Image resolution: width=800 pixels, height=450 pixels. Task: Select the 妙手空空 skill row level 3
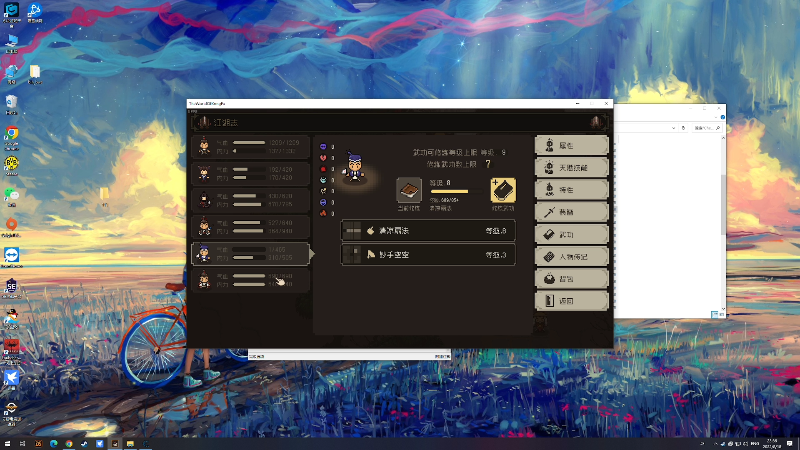click(x=428, y=255)
